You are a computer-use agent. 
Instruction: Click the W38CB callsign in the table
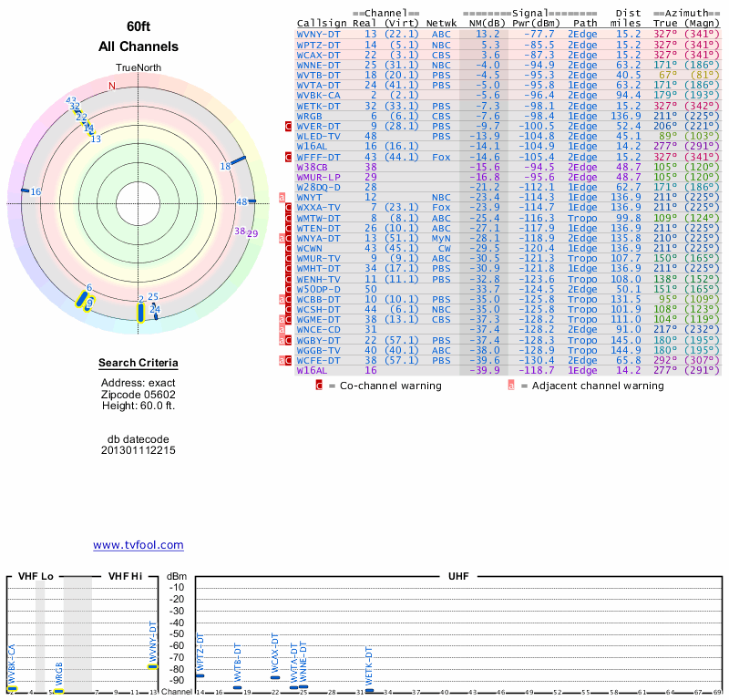313,167
